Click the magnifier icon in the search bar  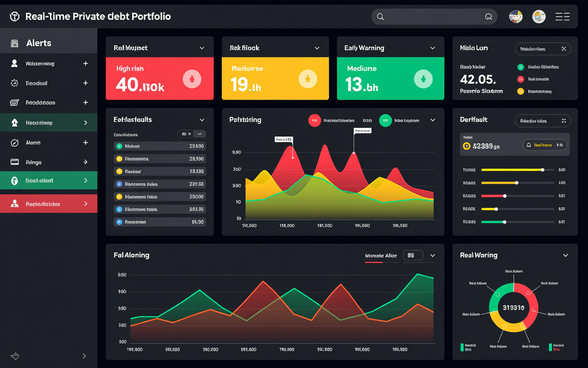(380, 17)
